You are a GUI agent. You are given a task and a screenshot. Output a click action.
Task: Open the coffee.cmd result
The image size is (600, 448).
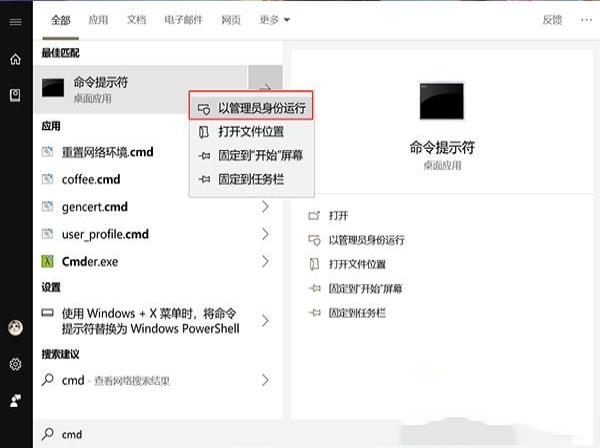(90, 180)
